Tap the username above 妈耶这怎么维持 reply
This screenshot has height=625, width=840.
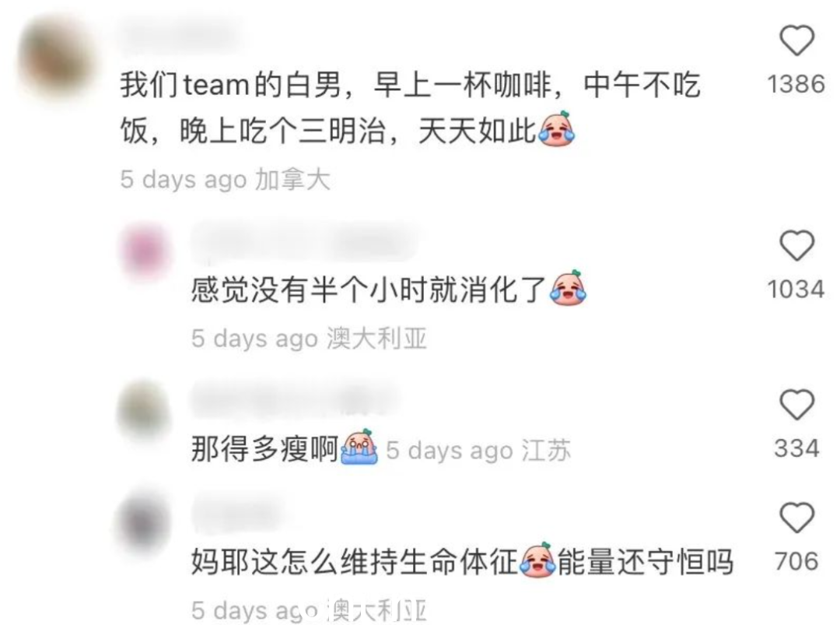239,512
